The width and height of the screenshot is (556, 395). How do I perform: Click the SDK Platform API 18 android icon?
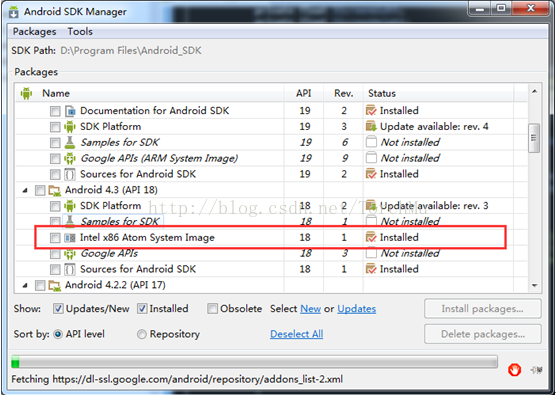(70, 206)
